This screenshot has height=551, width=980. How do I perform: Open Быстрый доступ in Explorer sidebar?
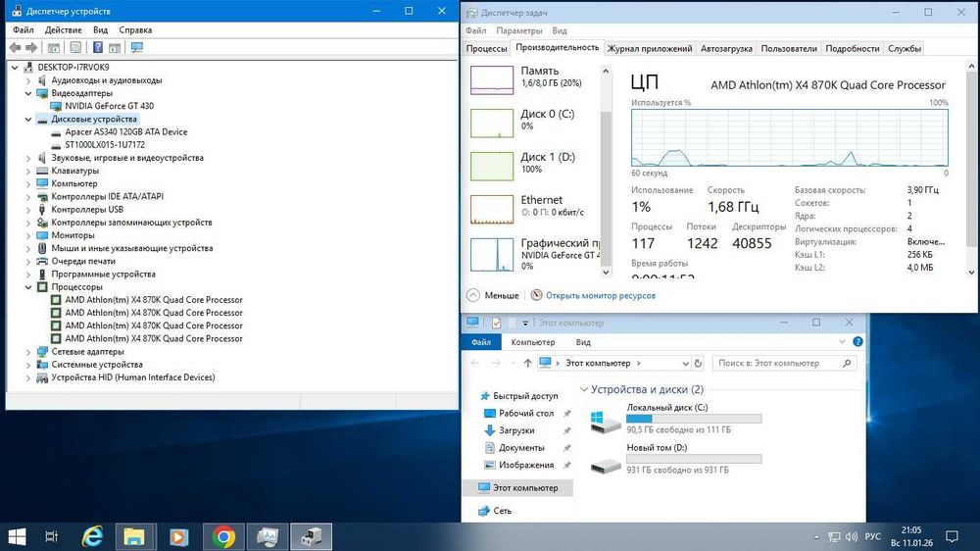[x=525, y=396]
